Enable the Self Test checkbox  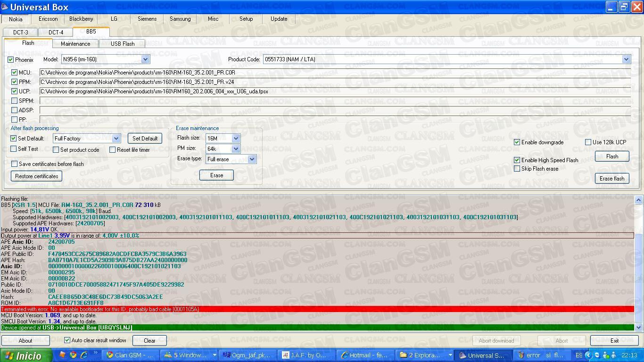click(x=14, y=149)
